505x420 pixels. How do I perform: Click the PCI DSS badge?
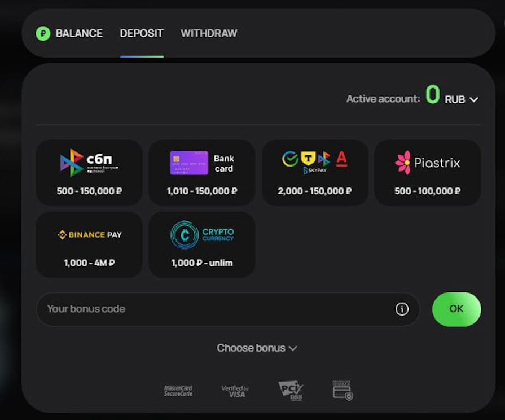coord(291,390)
